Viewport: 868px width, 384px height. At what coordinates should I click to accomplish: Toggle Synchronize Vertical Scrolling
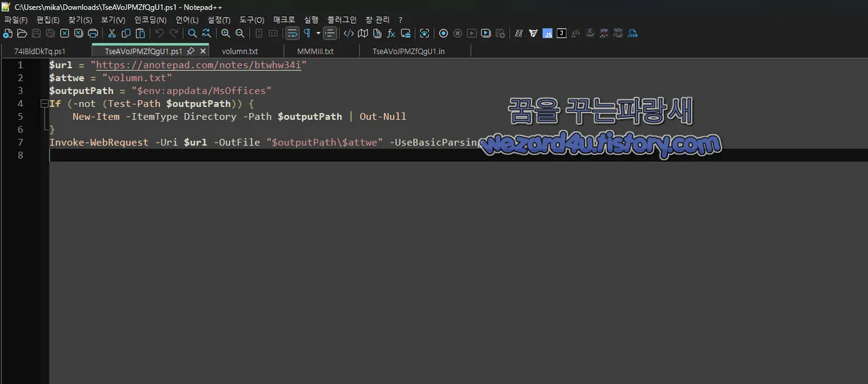click(259, 33)
